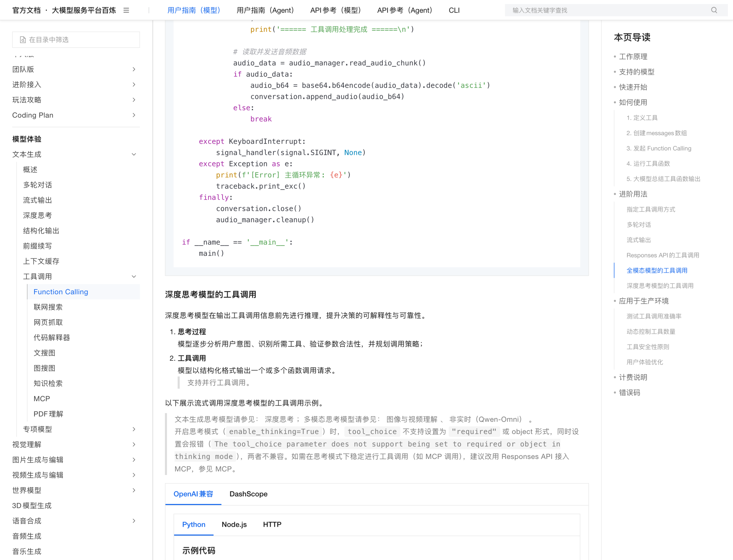Jump to 计费说明 in page guide
Screen dimensions: 733x560
tap(633, 377)
